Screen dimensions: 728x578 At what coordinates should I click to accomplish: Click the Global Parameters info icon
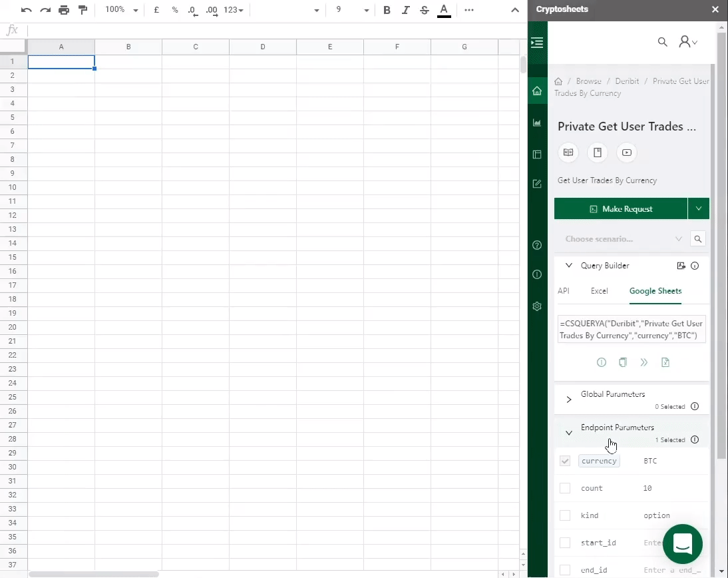pos(695,406)
